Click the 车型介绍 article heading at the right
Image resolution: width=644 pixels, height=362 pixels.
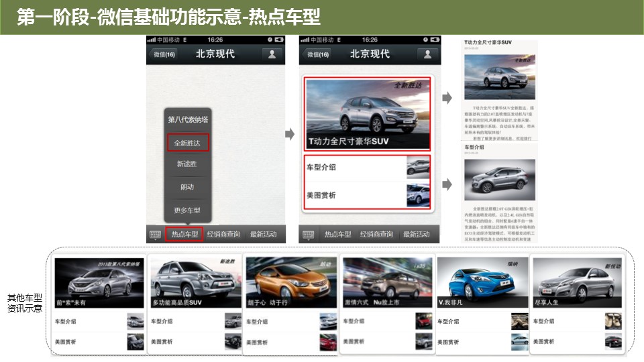(474, 147)
